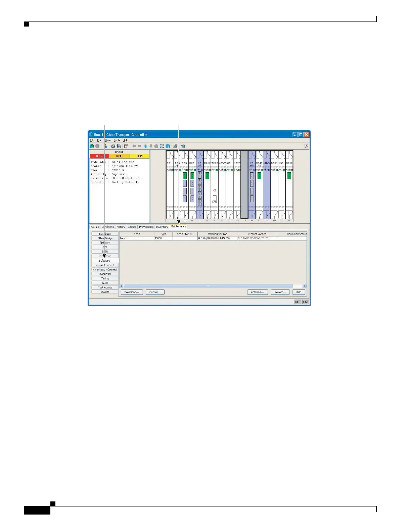This screenshot has width=411, height=532.
Task: Click the gray home view toolbar icon
Action: (156, 146)
